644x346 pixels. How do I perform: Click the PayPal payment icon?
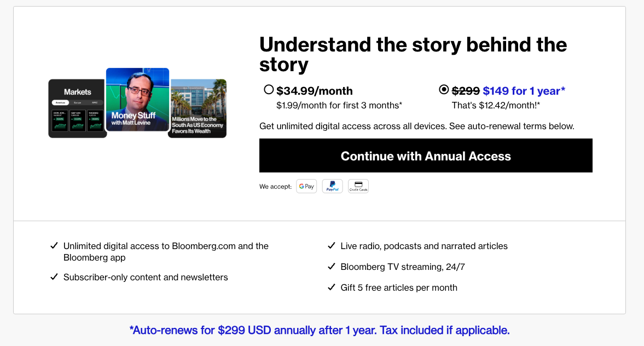332,186
